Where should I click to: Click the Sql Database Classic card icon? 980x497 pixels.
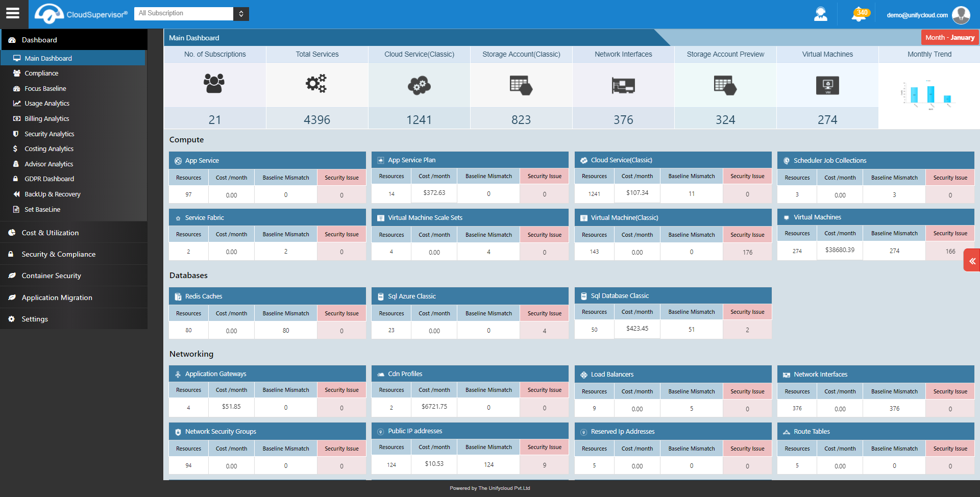(x=584, y=296)
